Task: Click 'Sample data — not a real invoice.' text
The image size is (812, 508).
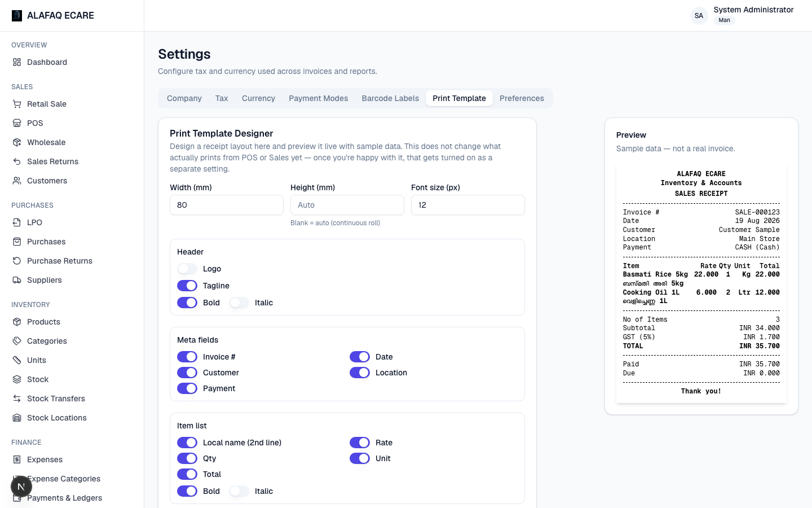Action: pos(676,148)
